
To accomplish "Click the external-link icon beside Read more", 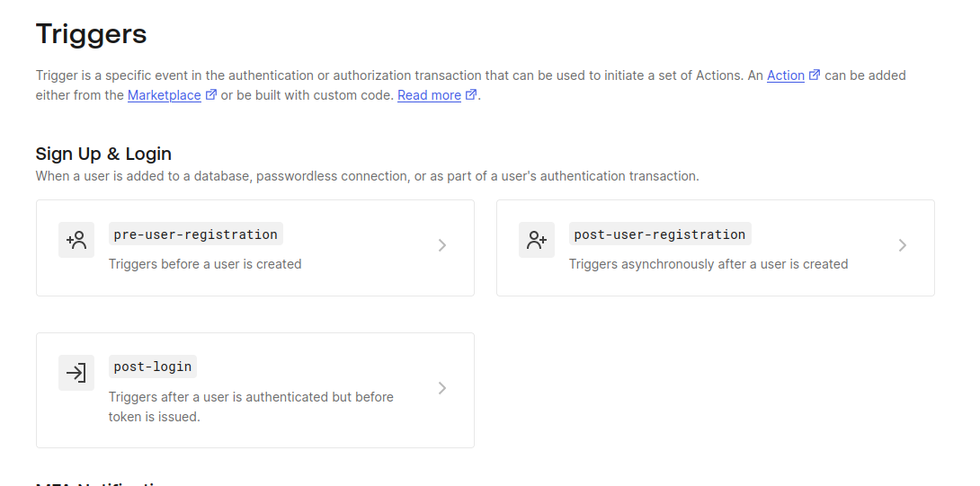I will tap(471, 94).
